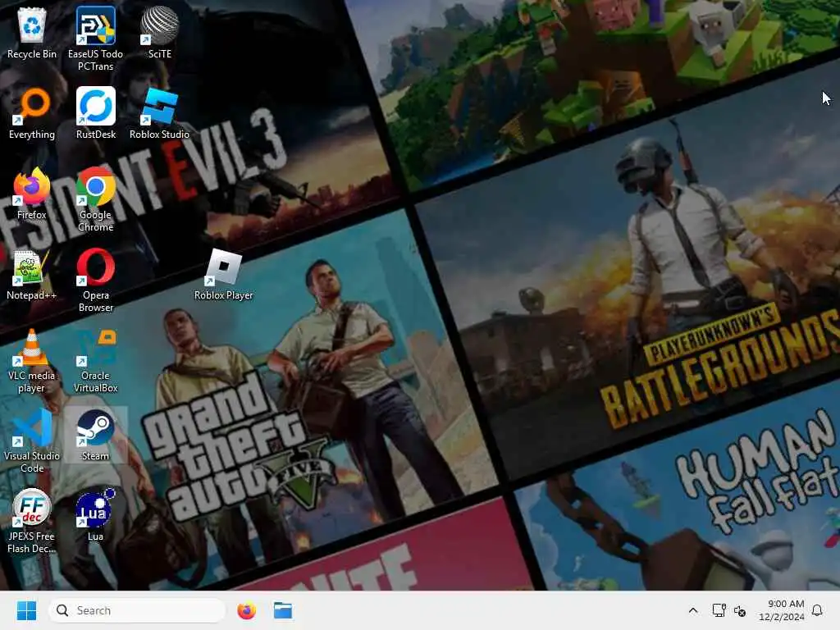Show hidden system tray icons
This screenshot has width=840, height=630.
coord(692,610)
